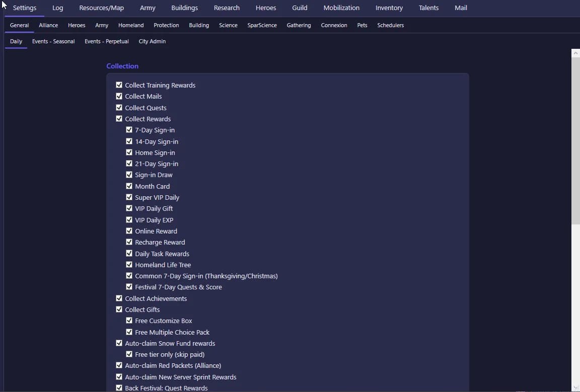Disable the Online Reward checkbox

pyautogui.click(x=129, y=231)
